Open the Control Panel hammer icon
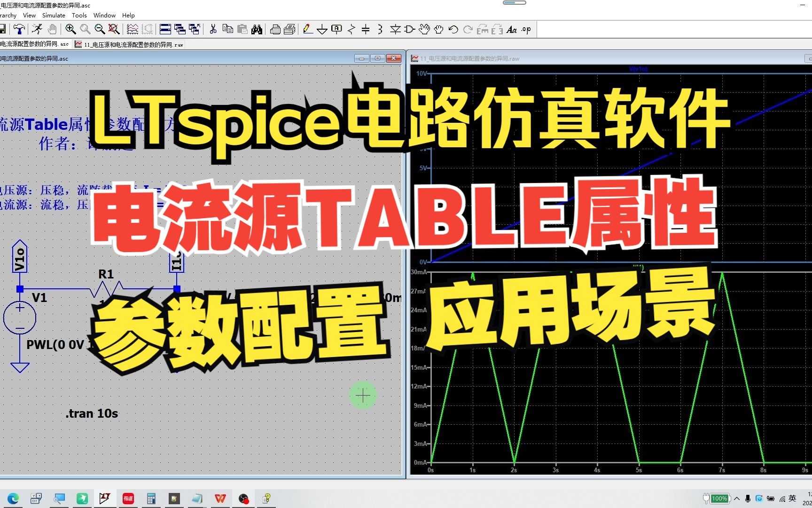Viewport: 812px width, 508px height. point(19,30)
